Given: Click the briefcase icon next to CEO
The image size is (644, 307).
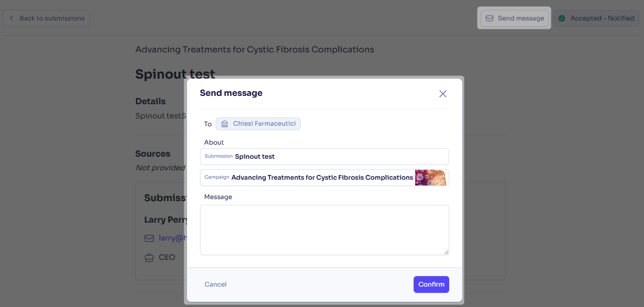Looking at the screenshot, I should click(x=149, y=257).
